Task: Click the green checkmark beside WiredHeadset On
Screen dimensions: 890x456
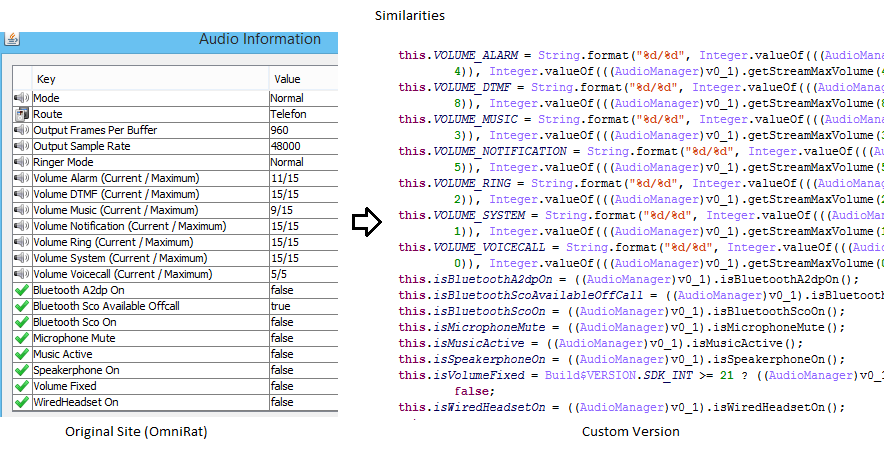Action: tap(22, 402)
